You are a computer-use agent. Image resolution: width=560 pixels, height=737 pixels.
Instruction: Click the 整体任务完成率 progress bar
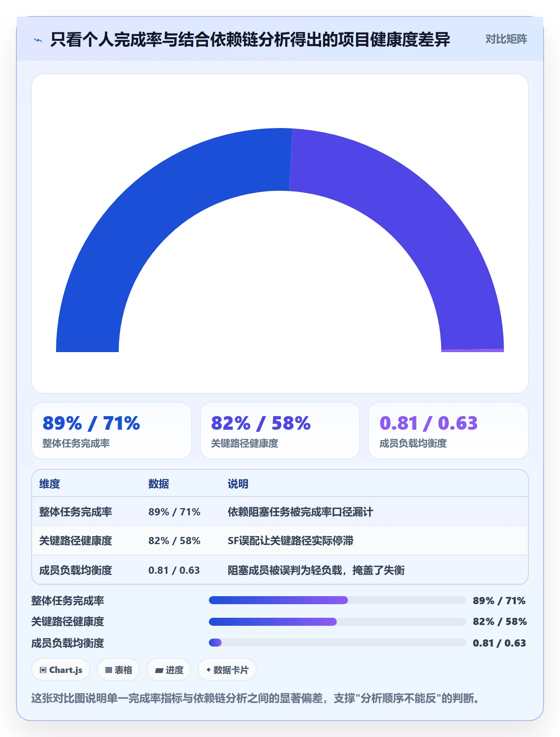(x=338, y=600)
